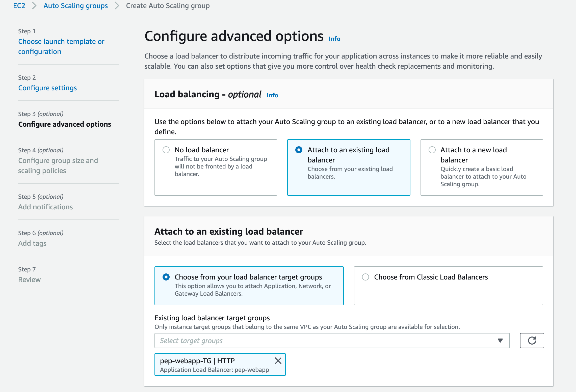This screenshot has width=576, height=392.
Task: Navigate to Auto Scaling groups breadcrumb
Action: click(75, 6)
